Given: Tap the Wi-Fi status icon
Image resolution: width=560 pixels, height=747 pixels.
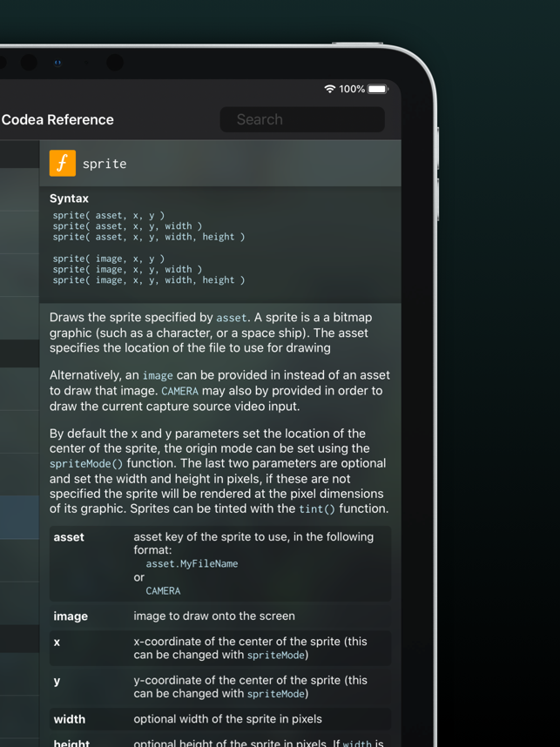Looking at the screenshot, I should point(329,89).
